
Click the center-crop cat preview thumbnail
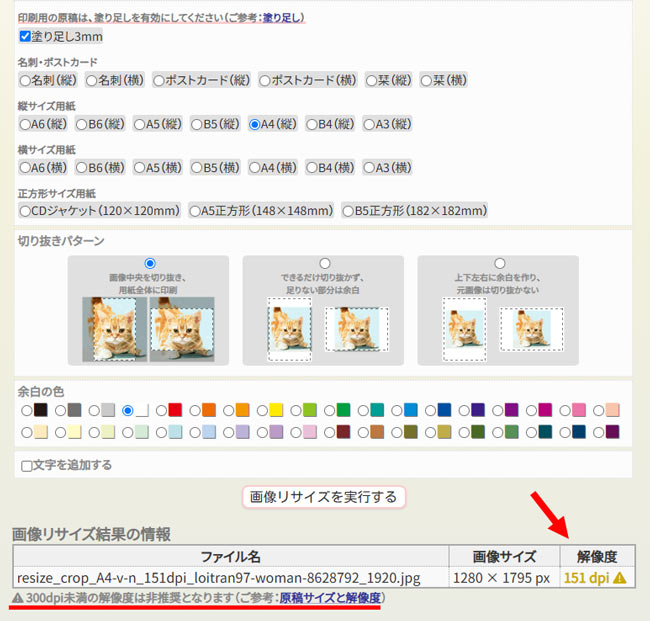pyautogui.click(x=148, y=329)
